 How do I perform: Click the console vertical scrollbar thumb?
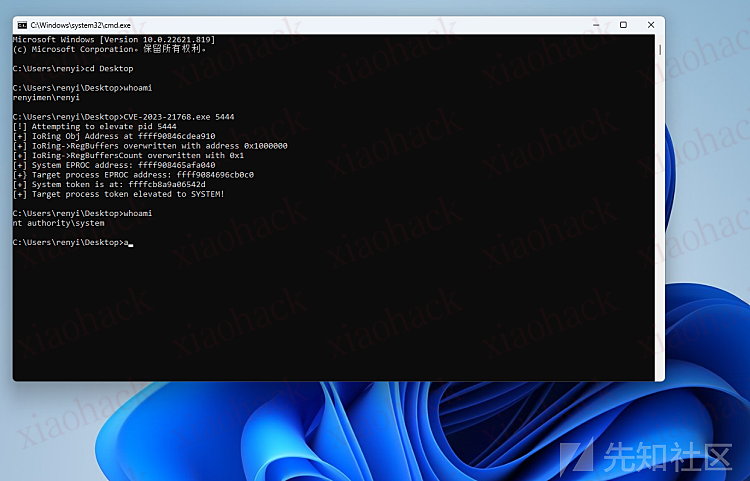pyautogui.click(x=660, y=50)
